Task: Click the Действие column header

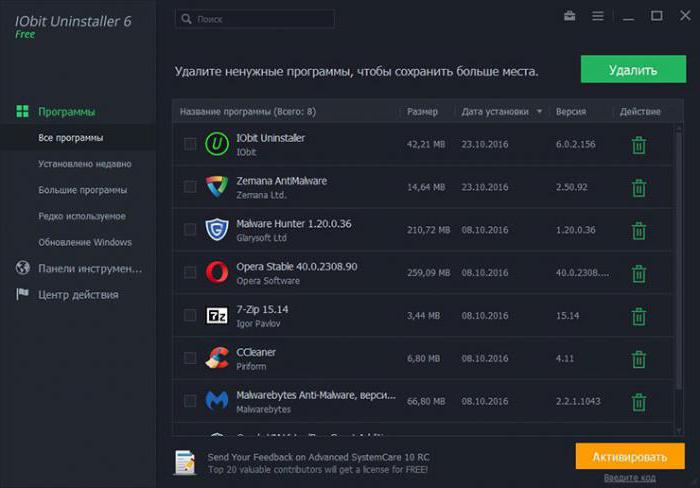Action: coord(640,112)
